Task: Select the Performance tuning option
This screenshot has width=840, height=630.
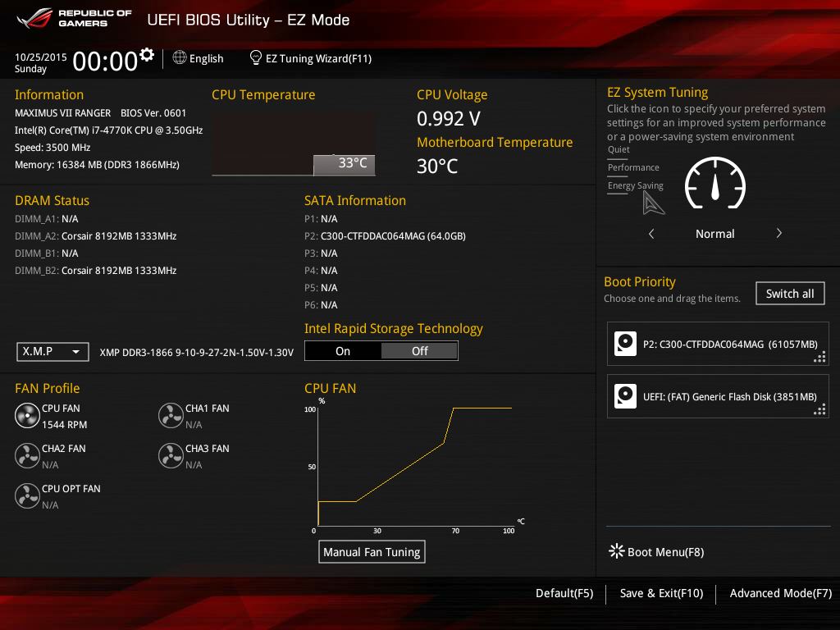Action: (x=633, y=167)
